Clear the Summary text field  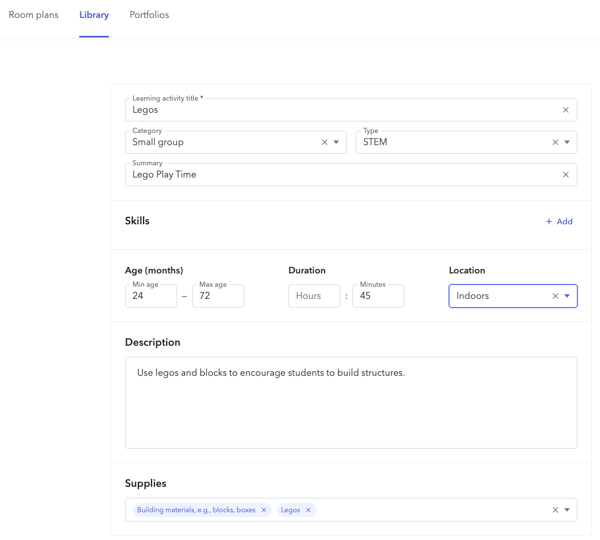tap(565, 175)
